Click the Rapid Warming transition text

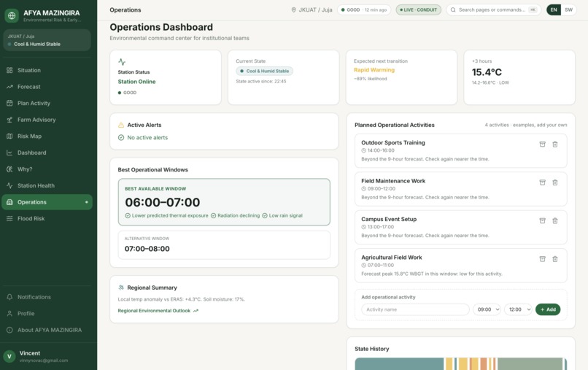[374, 70]
